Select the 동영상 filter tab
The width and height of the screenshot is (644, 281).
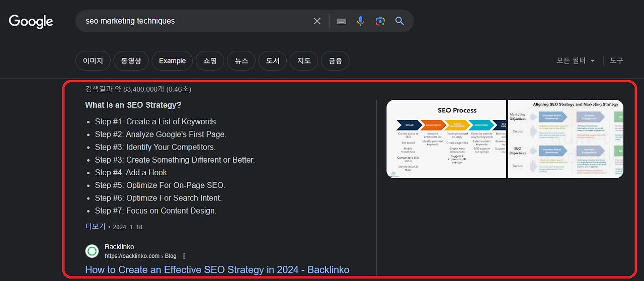(x=131, y=61)
